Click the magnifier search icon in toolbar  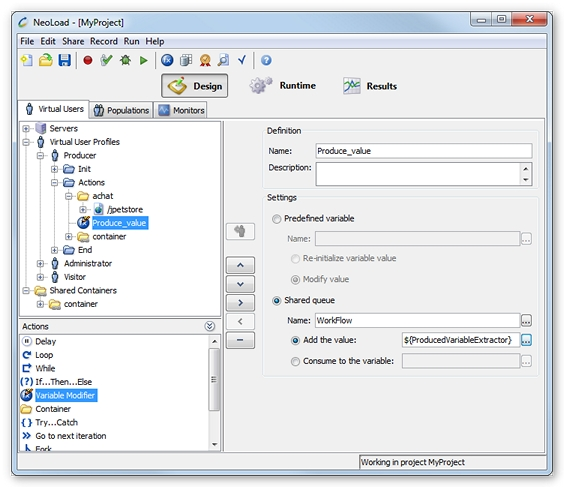click(223, 60)
